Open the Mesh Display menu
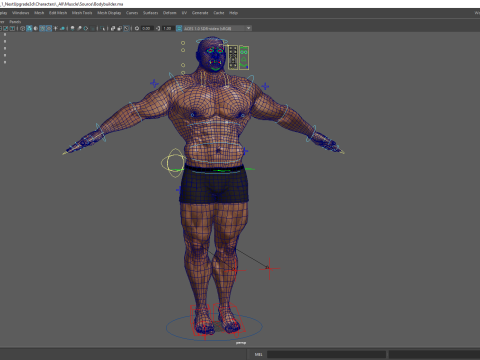Screen dimensions: 480x360 click(x=109, y=13)
